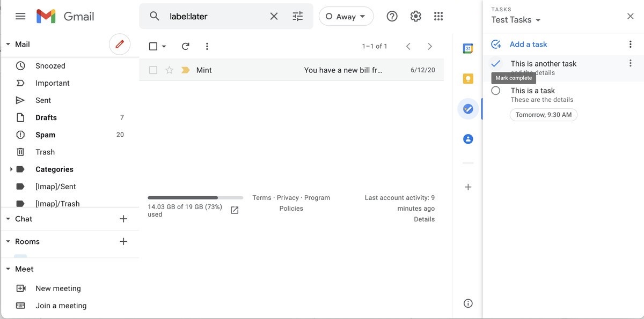644x319 pixels.
Task: Open Google apps grid launcher
Action: [438, 17]
